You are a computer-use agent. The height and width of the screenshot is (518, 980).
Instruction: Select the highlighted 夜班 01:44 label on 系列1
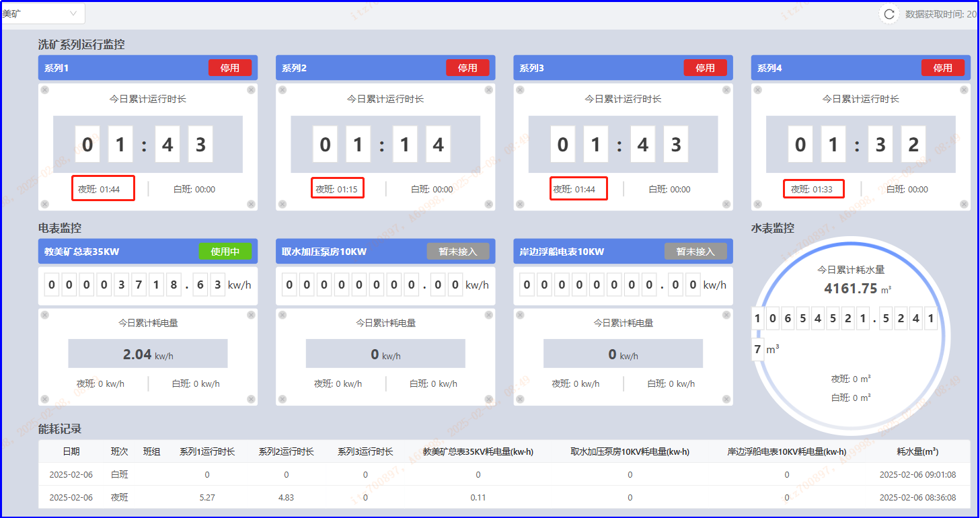tap(103, 188)
